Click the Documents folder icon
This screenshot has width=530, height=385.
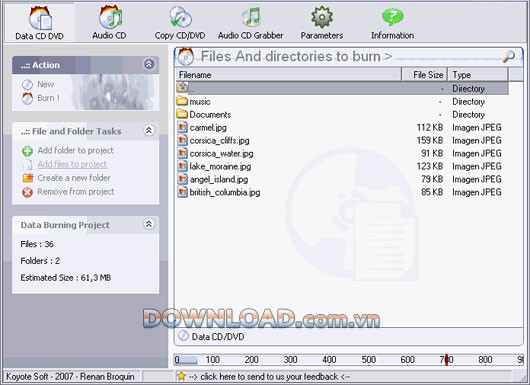pos(182,114)
